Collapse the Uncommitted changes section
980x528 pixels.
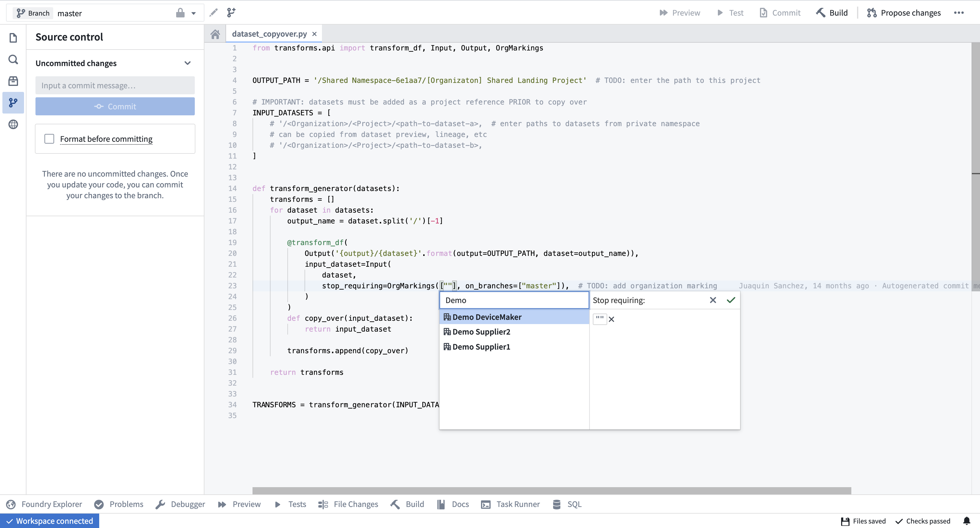[188, 63]
